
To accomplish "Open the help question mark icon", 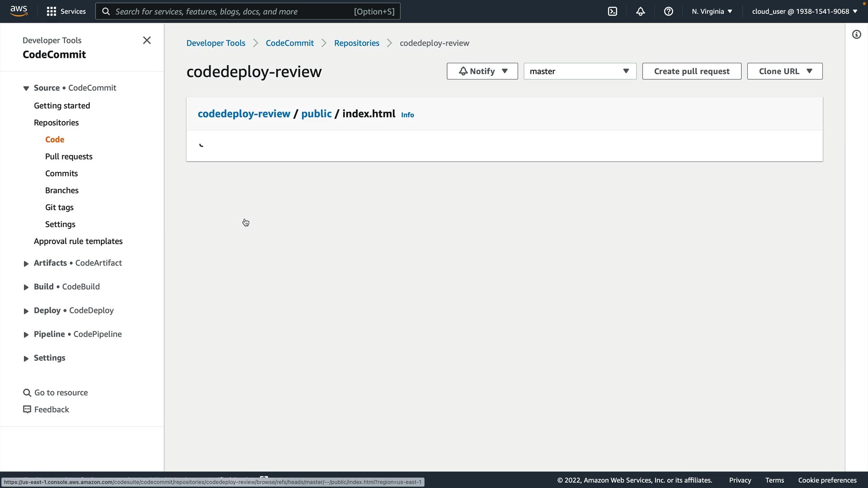I will click(668, 11).
